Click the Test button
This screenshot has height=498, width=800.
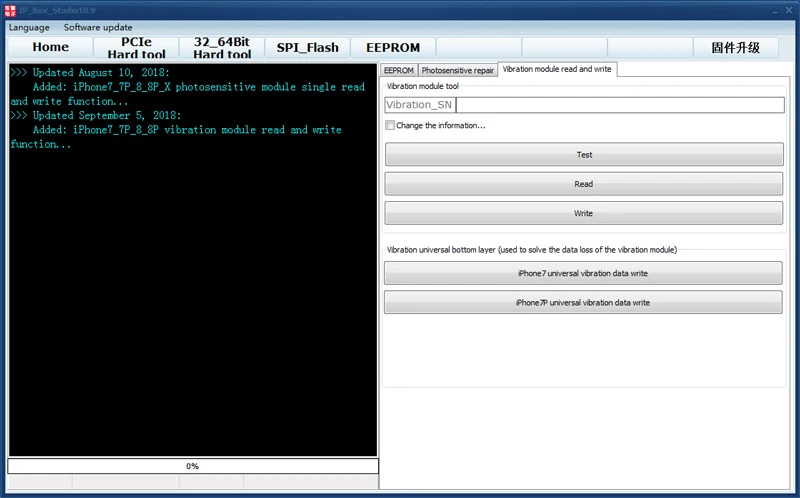click(584, 155)
